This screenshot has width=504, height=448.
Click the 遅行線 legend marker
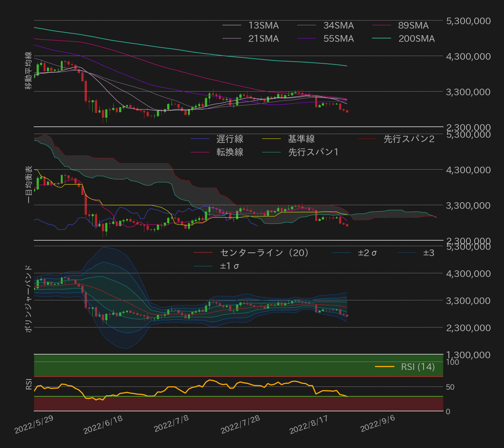(x=200, y=139)
